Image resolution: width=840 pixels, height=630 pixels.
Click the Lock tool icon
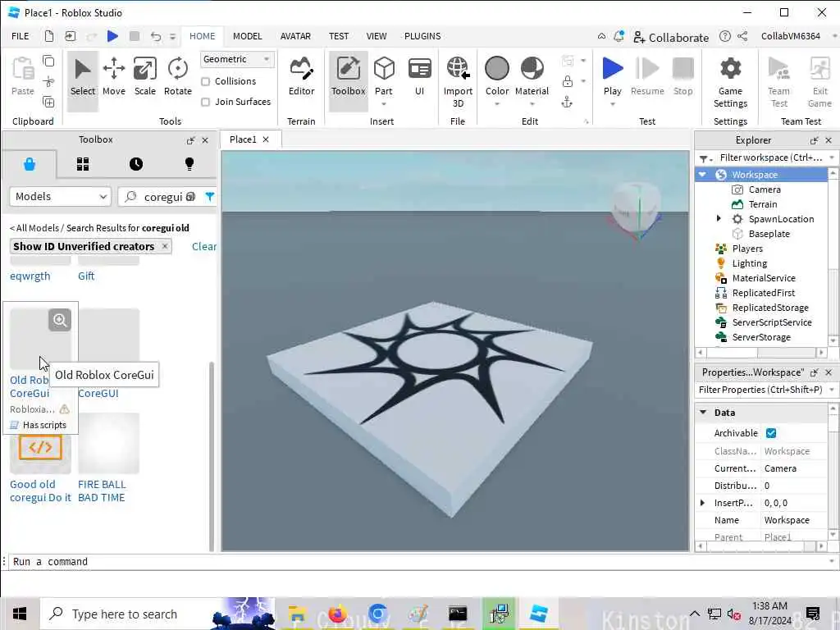coord(568,81)
